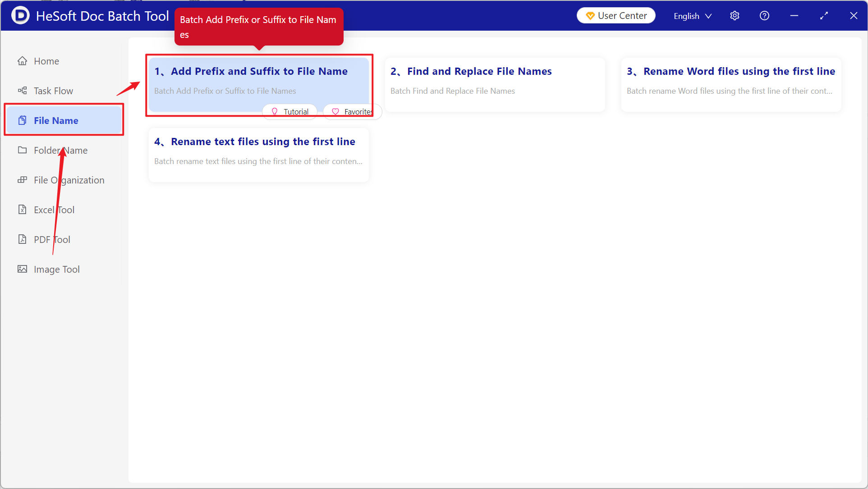Click 'Batch rename text files' description text

(x=258, y=161)
